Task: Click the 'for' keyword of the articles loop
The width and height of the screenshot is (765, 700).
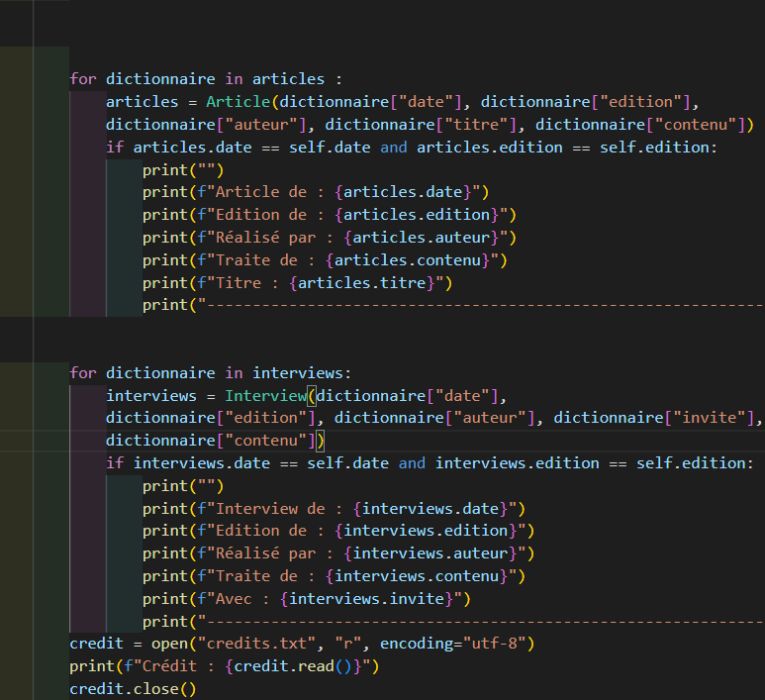Action: pyautogui.click(x=83, y=79)
